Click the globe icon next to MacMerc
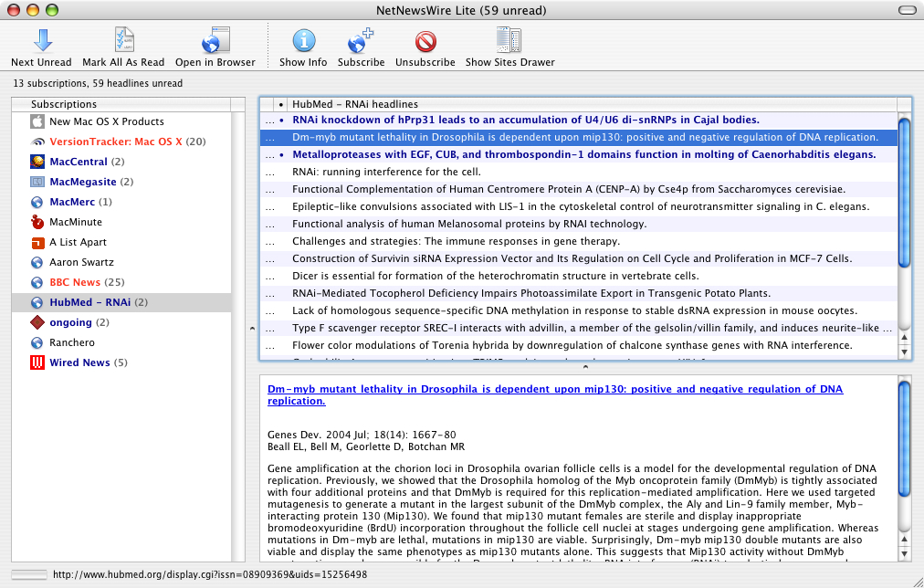 point(37,202)
